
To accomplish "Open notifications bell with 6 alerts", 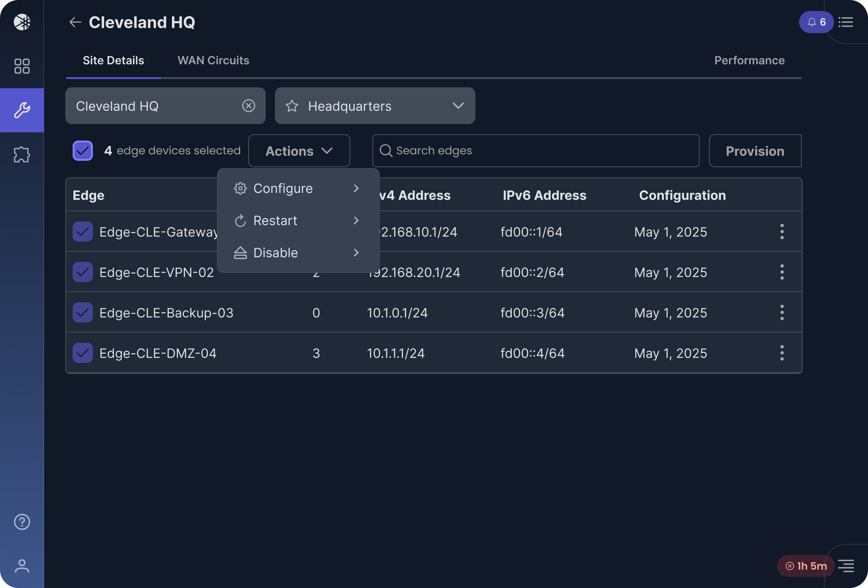I will coord(816,22).
